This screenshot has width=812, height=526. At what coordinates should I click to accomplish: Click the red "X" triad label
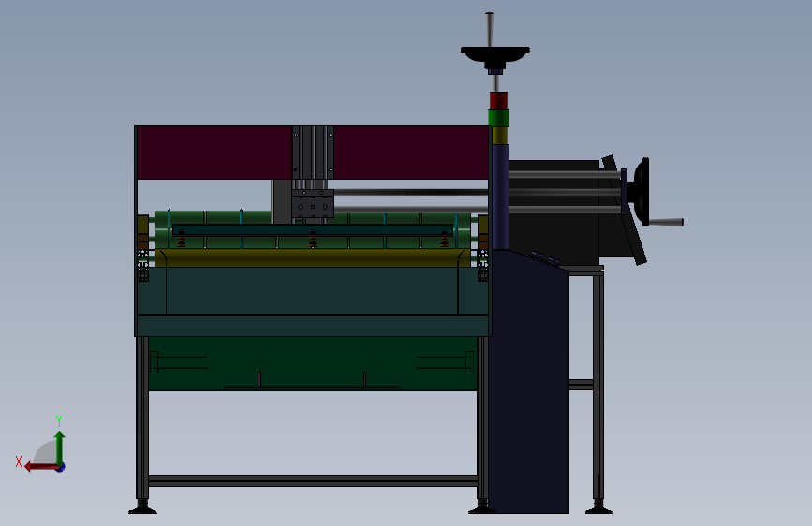[x=19, y=461]
